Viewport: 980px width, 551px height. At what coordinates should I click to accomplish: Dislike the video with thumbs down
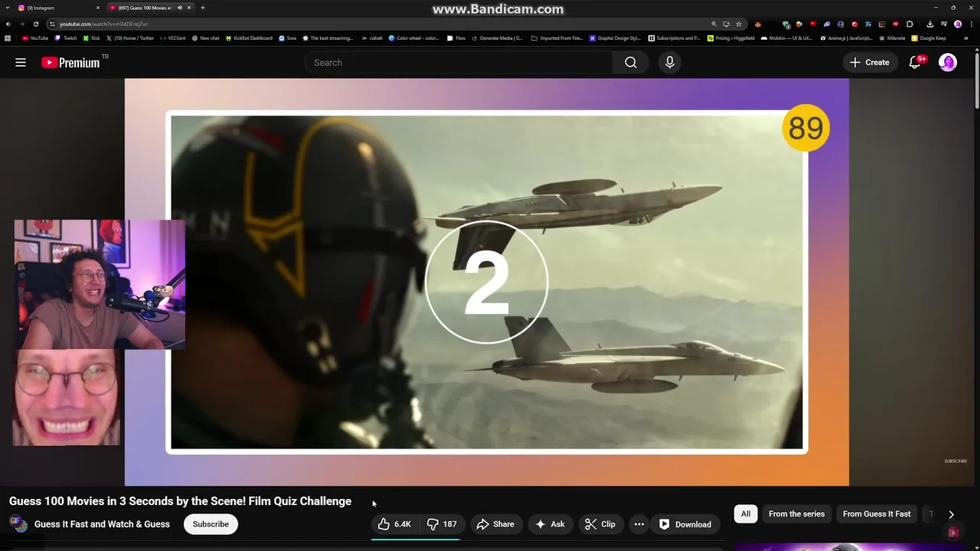[x=441, y=524]
